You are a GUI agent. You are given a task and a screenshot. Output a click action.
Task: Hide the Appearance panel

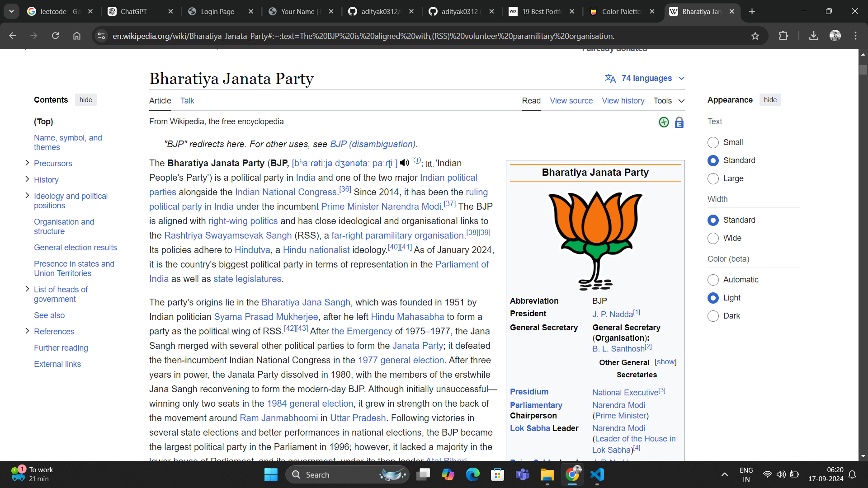tap(770, 100)
